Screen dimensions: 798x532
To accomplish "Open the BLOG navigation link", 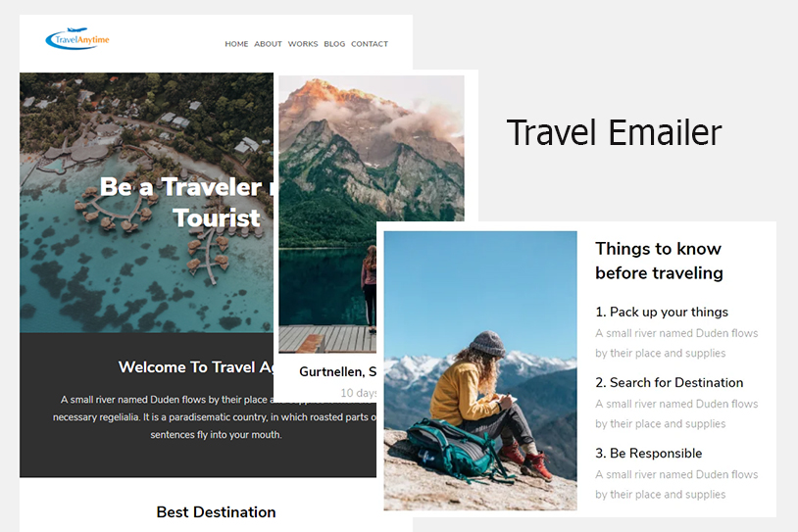I will point(334,44).
